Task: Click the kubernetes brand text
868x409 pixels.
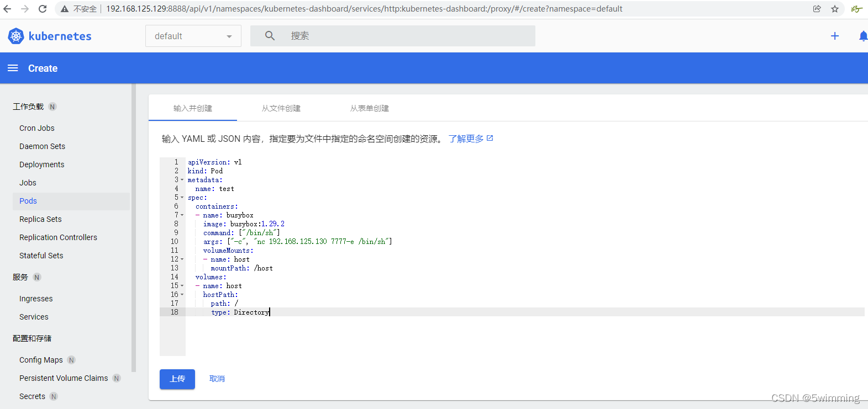Action: point(60,36)
